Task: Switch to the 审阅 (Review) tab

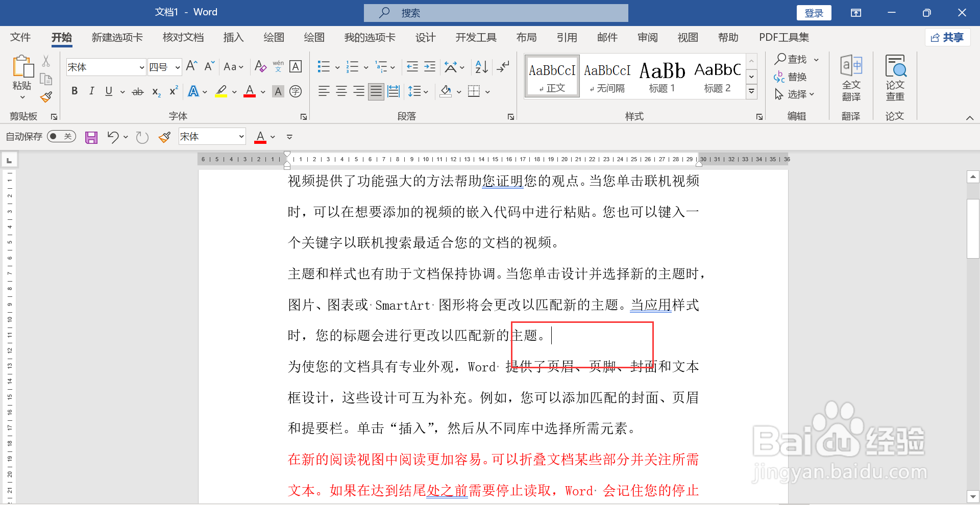Action: click(647, 37)
